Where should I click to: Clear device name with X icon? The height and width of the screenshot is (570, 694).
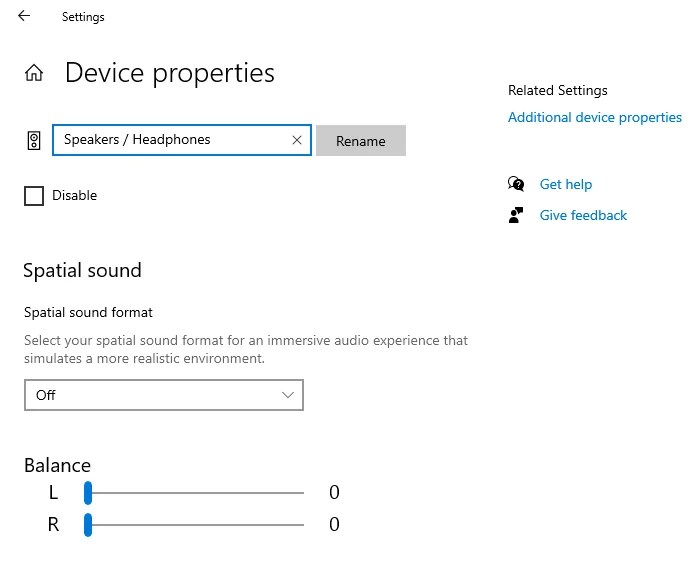(x=297, y=141)
